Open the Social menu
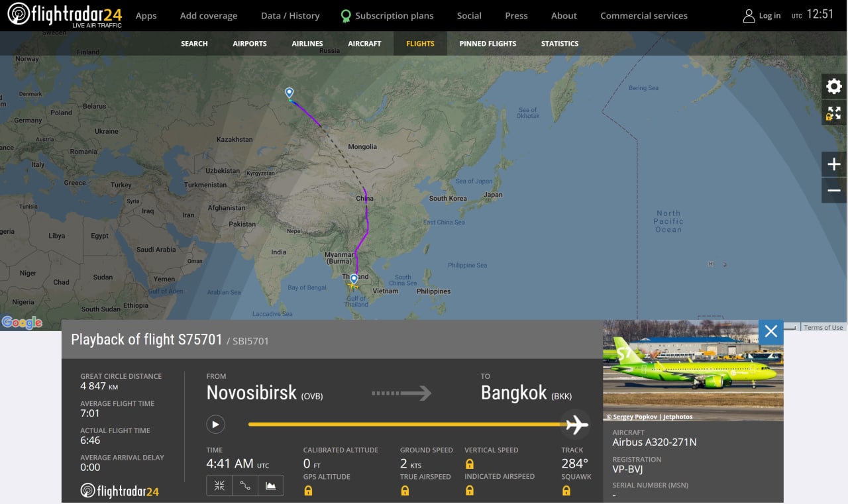 pyautogui.click(x=469, y=15)
